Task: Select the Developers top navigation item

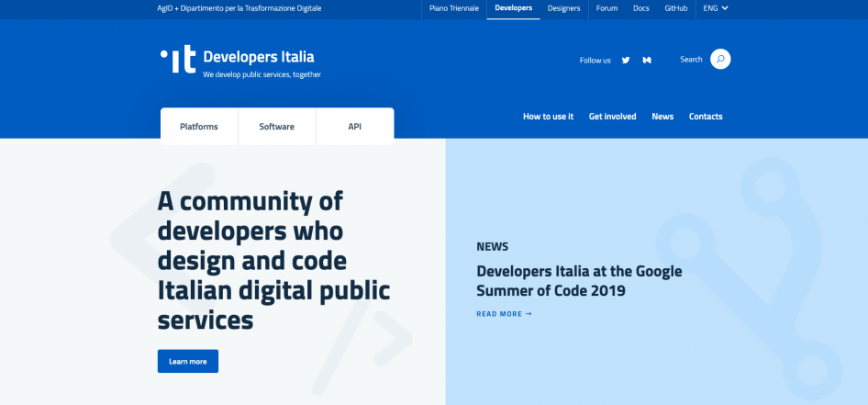Action: point(513,8)
